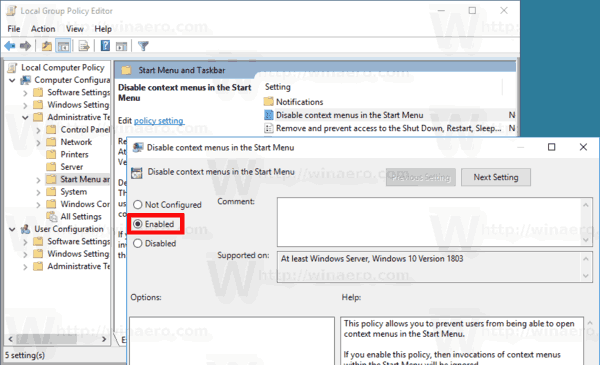Select Software Settings under User Configuration

click(x=78, y=241)
